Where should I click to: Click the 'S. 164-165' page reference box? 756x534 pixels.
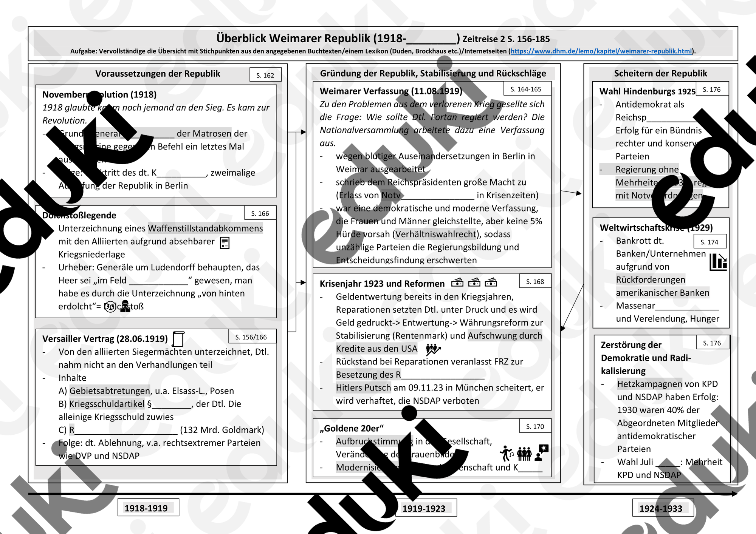(x=527, y=89)
